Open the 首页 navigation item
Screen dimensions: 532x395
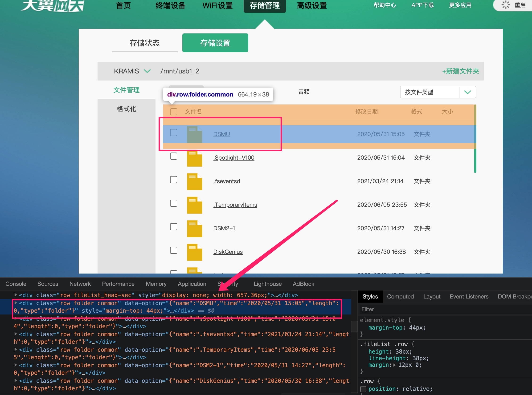coord(123,5)
